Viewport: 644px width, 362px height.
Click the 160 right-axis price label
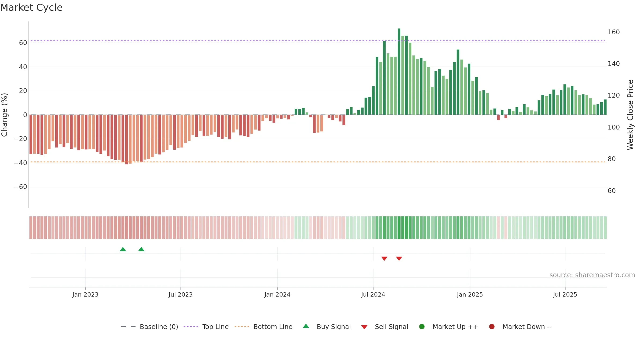[x=614, y=32]
